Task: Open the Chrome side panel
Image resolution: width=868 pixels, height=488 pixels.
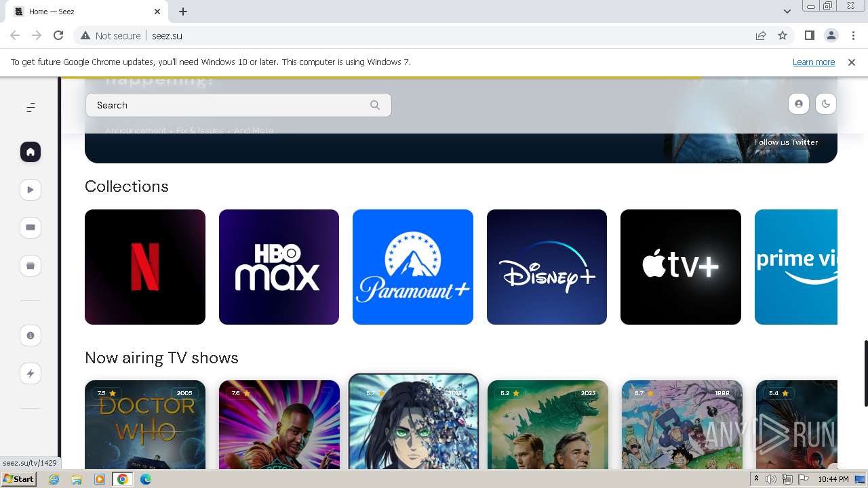Action: [x=809, y=36]
